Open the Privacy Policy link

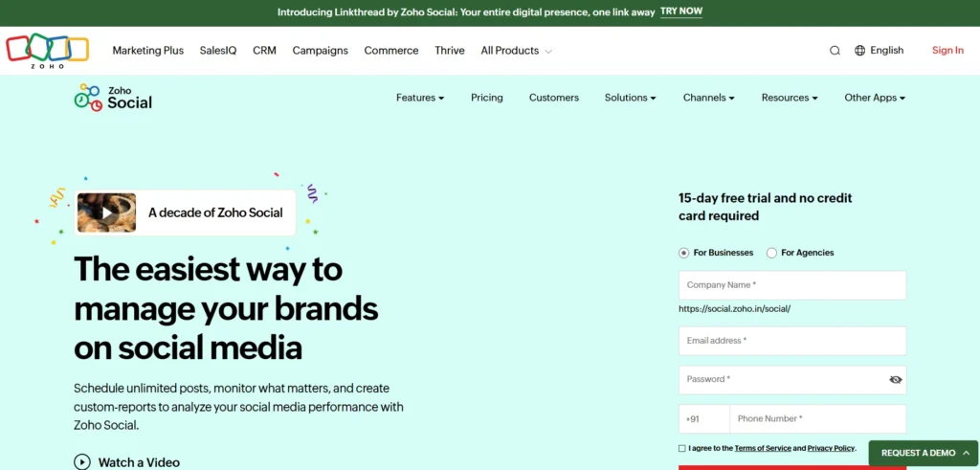831,448
